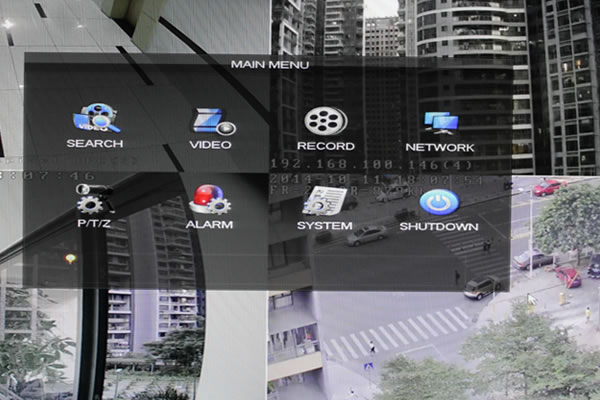Select the Record film reel icon
The image size is (600, 400).
point(326,121)
